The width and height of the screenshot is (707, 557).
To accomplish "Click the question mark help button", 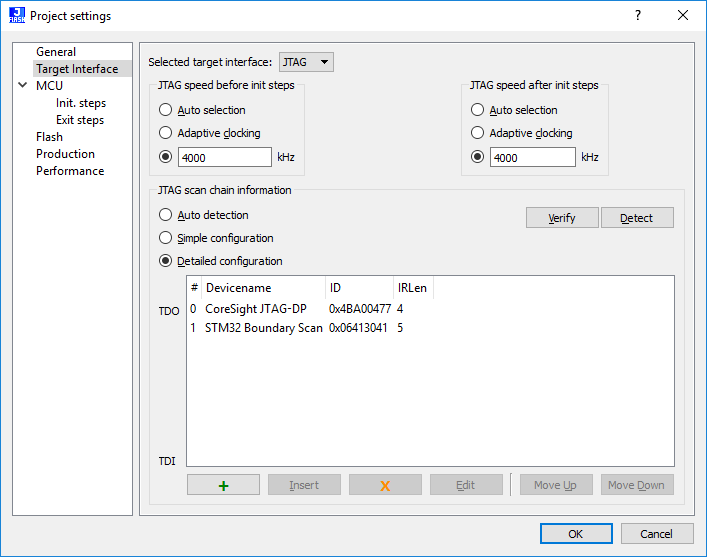I will click(638, 16).
